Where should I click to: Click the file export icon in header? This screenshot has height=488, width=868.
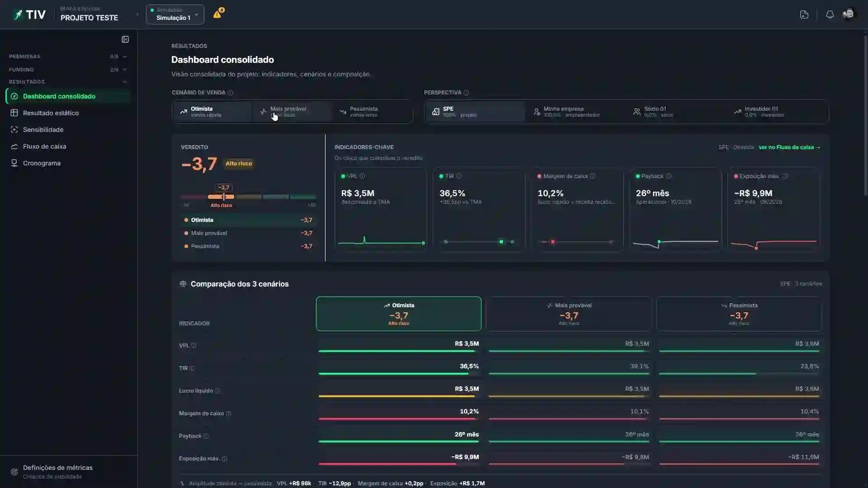point(804,14)
